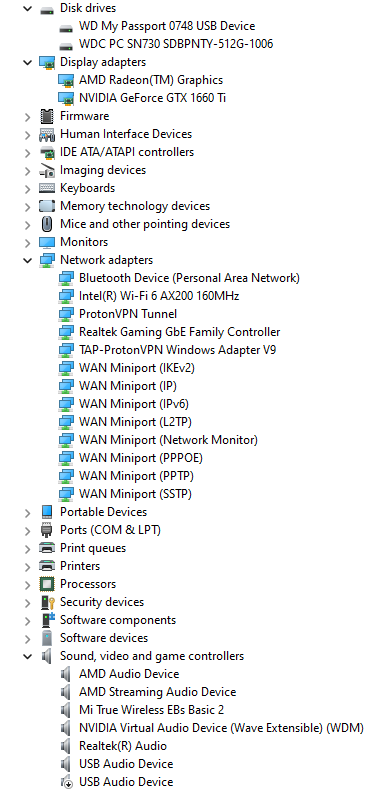Viewport: 370px width, 791px height.
Task: Expand IDE ATA/ATAPI controllers category
Action: pyautogui.click(x=27, y=152)
